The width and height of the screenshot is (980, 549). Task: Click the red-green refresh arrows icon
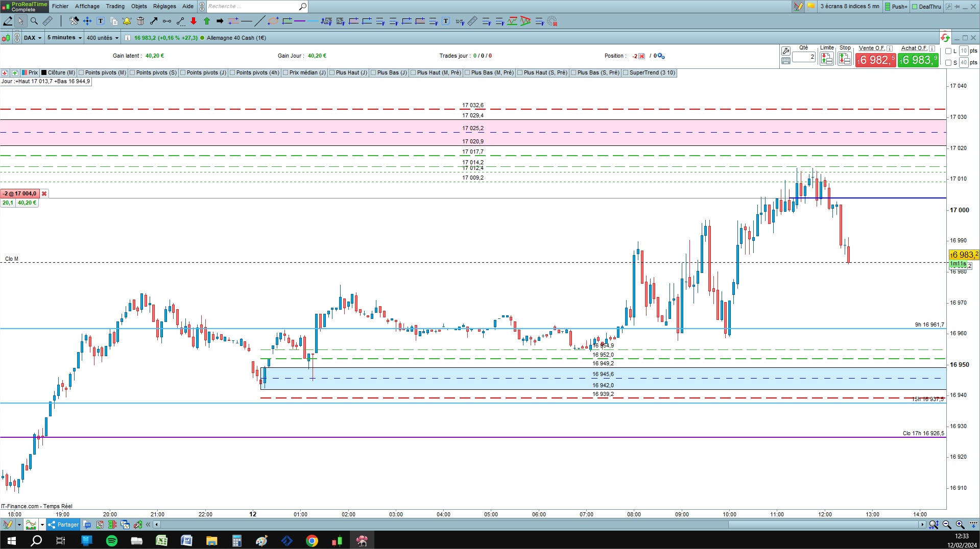[x=945, y=38]
